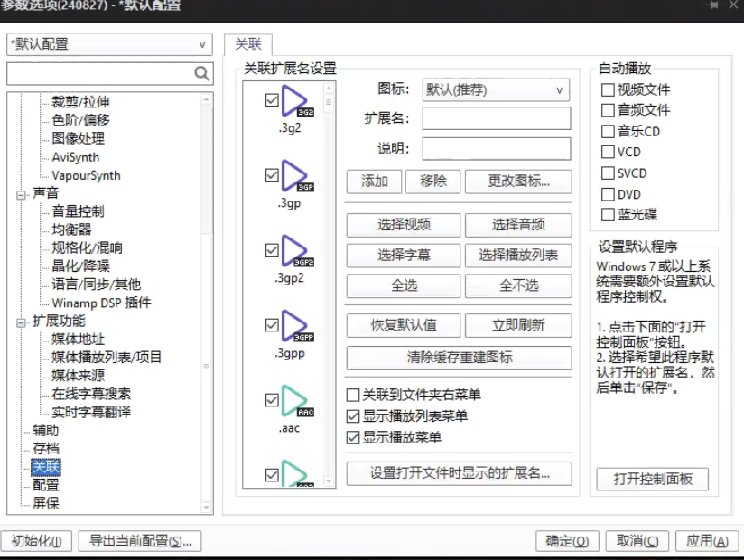Click the 添加 button
This screenshot has height=560, width=744.
click(374, 182)
